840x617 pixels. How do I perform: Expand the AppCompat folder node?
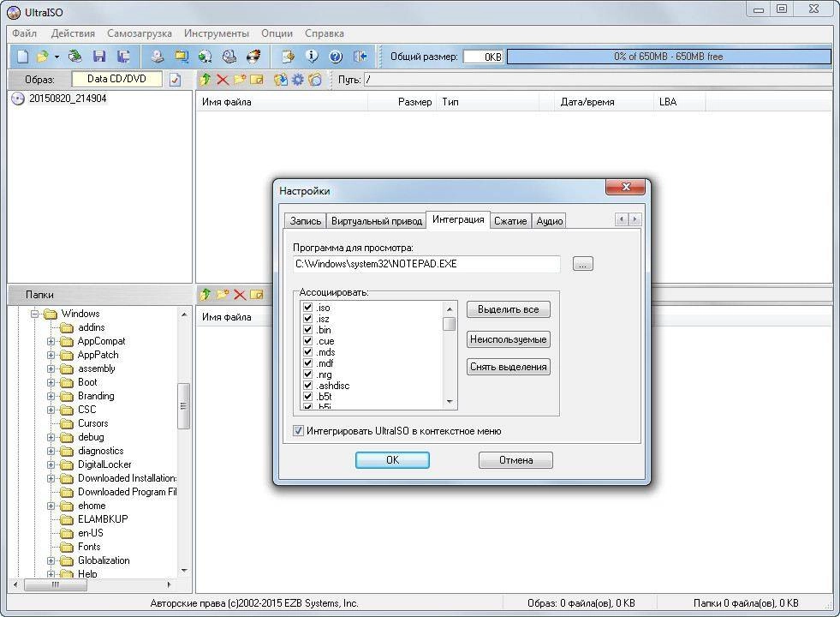51,341
